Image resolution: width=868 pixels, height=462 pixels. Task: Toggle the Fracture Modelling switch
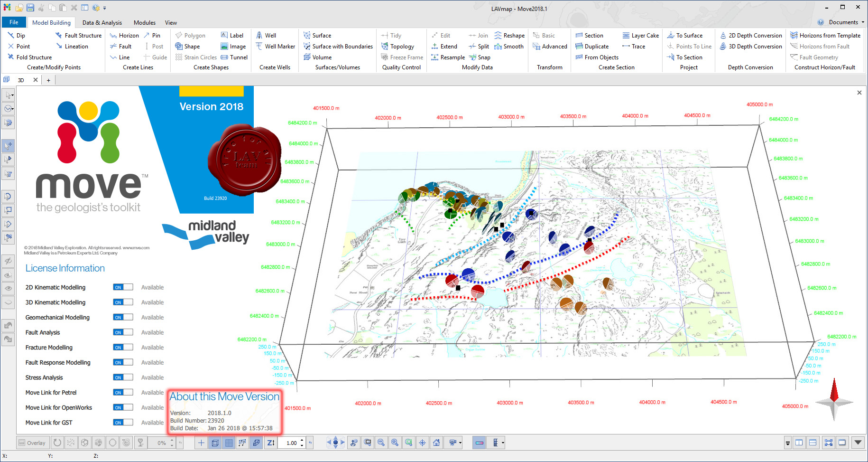(x=123, y=347)
